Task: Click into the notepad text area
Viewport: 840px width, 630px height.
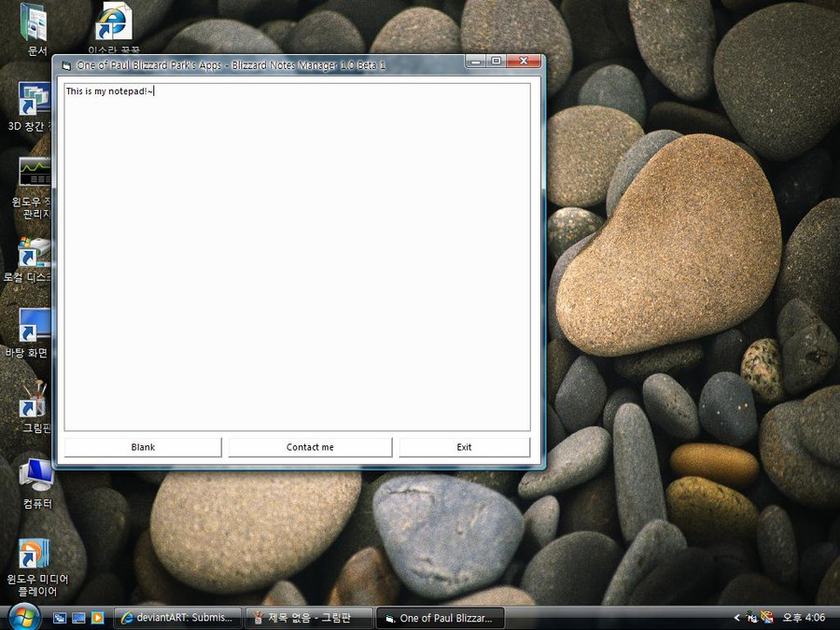Action: click(x=298, y=257)
